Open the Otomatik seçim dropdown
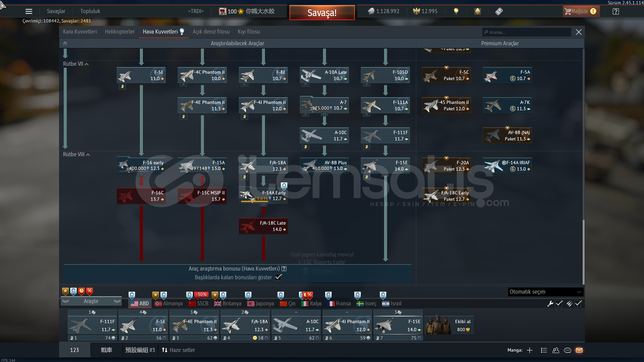The height and width of the screenshot is (362, 644). click(546, 292)
